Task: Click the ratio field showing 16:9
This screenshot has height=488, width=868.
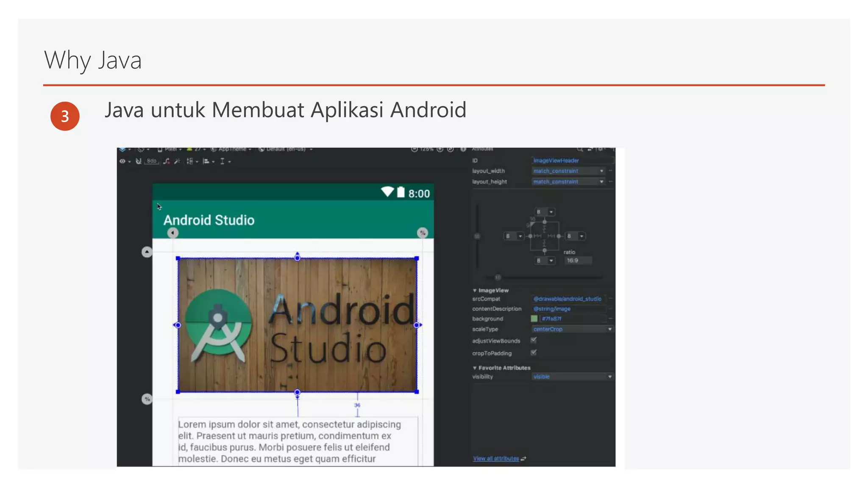Action: 578,261
